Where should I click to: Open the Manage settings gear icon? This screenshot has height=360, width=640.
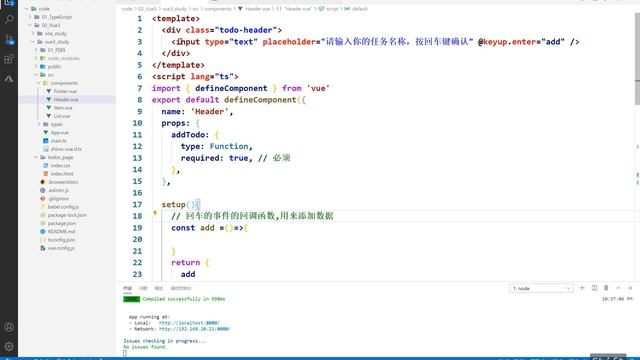tap(9, 347)
